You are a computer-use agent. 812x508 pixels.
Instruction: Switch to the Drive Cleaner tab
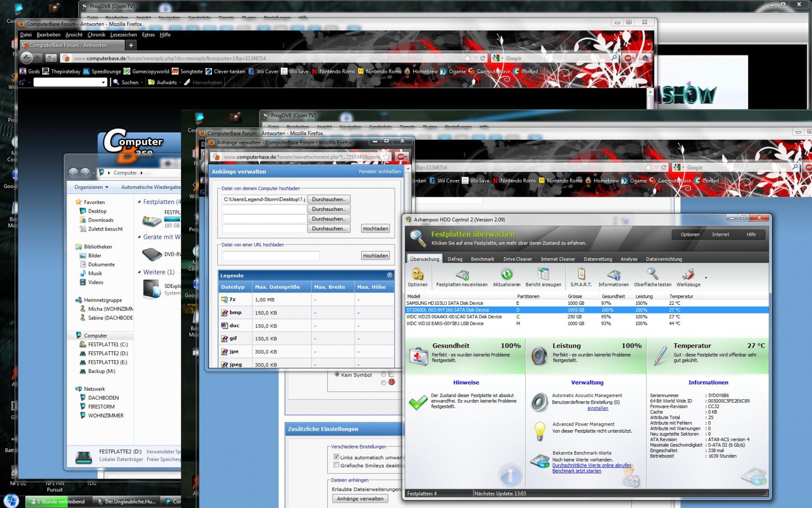tap(518, 259)
